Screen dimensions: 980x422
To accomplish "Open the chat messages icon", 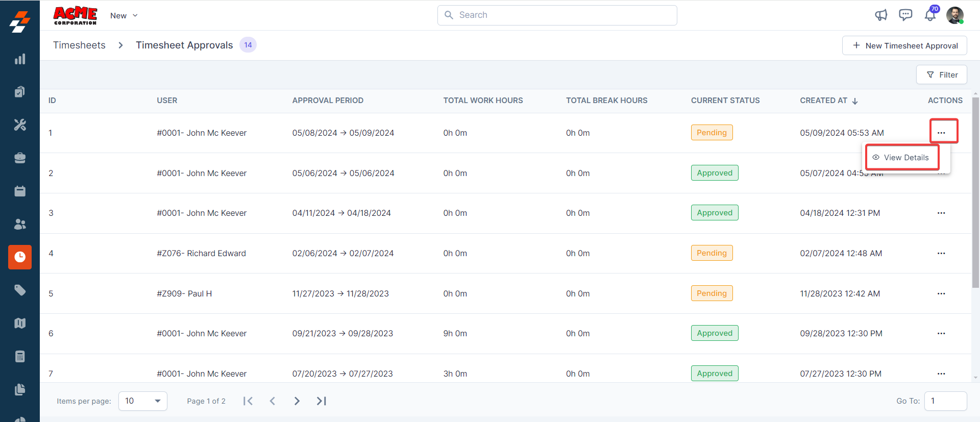I will tap(905, 15).
